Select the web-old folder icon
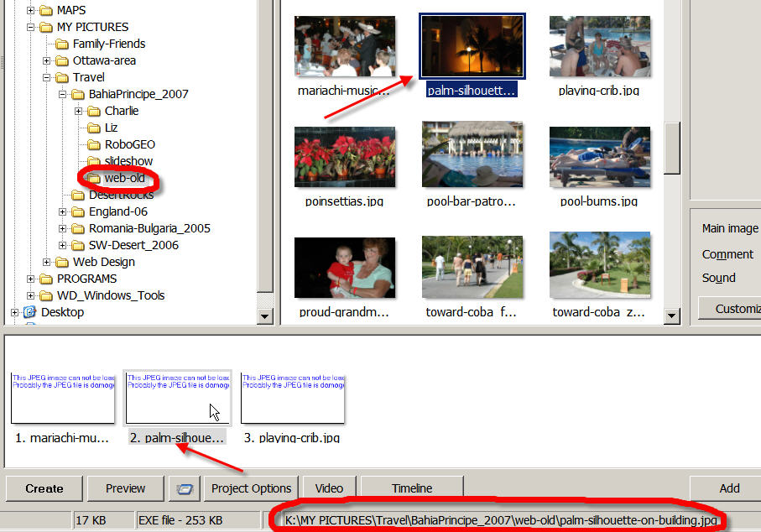761x532 pixels. (94, 178)
